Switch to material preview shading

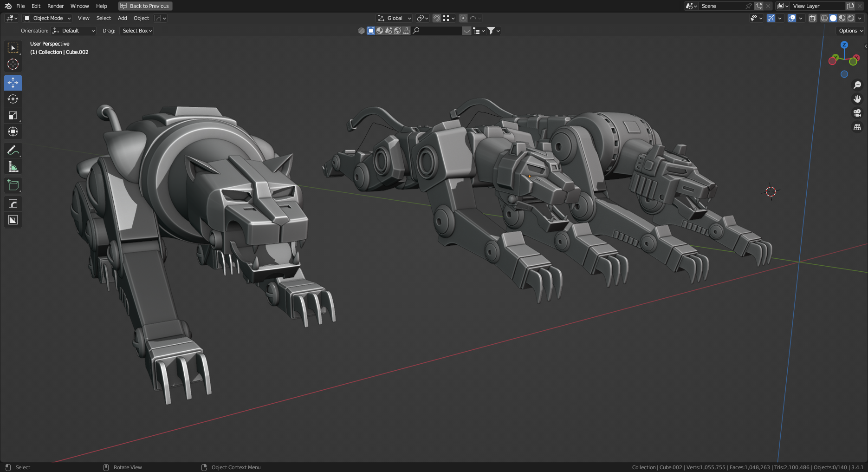[x=842, y=18]
